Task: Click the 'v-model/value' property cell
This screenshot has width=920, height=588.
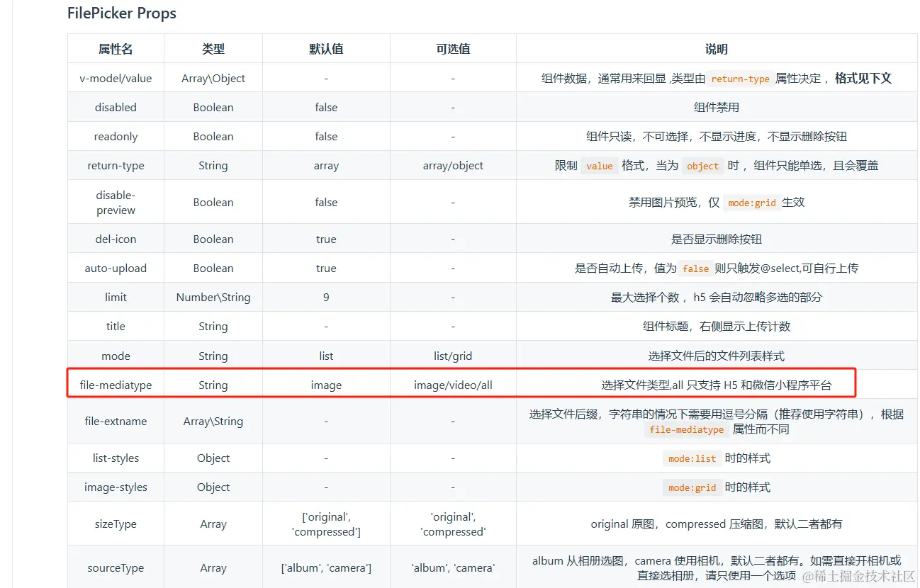Action: coord(116,78)
